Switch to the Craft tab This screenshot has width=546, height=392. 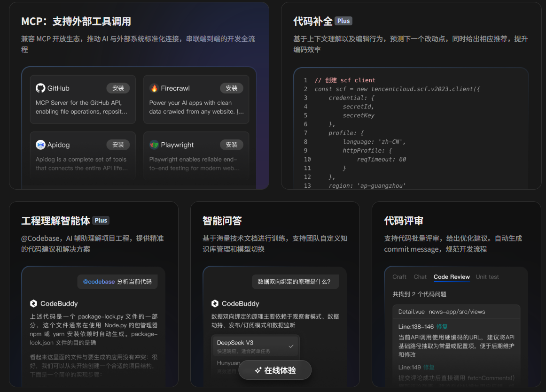point(399,277)
